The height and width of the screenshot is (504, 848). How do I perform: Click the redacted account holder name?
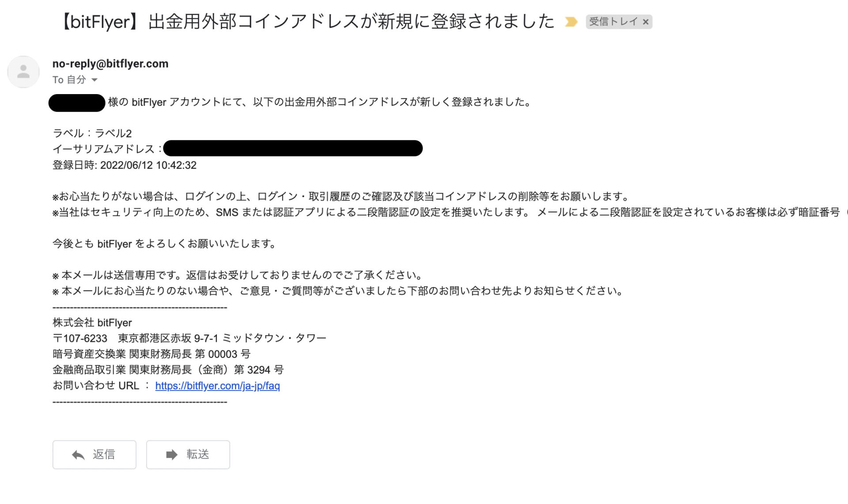click(x=77, y=103)
